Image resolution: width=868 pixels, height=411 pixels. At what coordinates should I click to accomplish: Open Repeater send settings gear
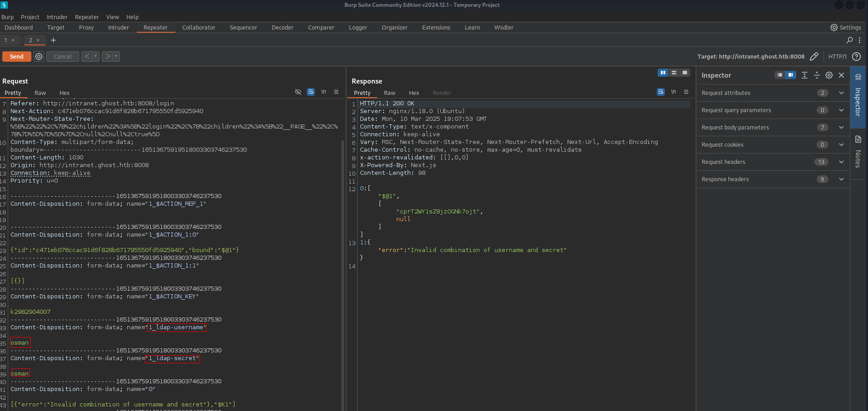(39, 57)
